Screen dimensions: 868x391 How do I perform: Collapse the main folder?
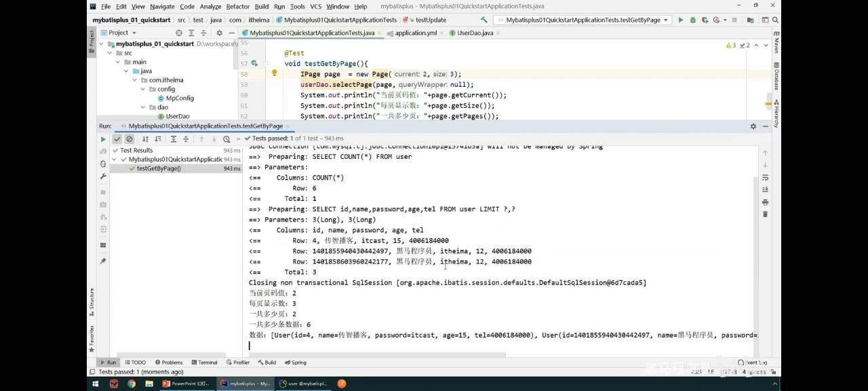tap(117, 62)
